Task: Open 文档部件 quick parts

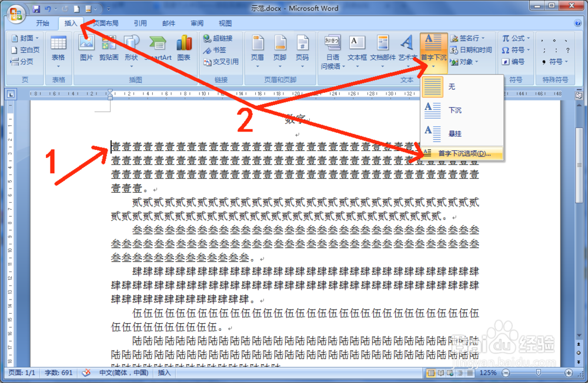Action: [383, 52]
